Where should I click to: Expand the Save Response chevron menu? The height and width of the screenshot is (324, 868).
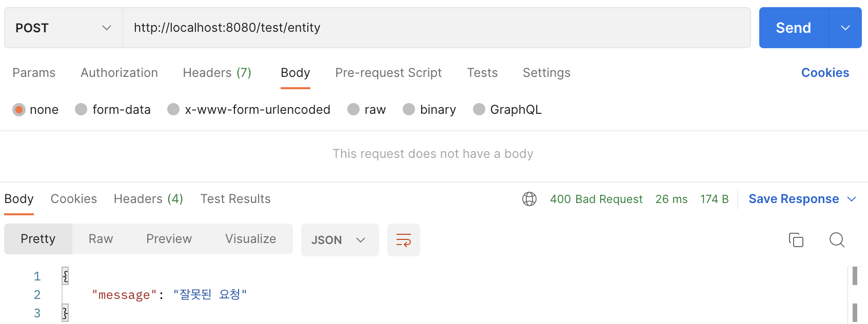click(x=852, y=199)
